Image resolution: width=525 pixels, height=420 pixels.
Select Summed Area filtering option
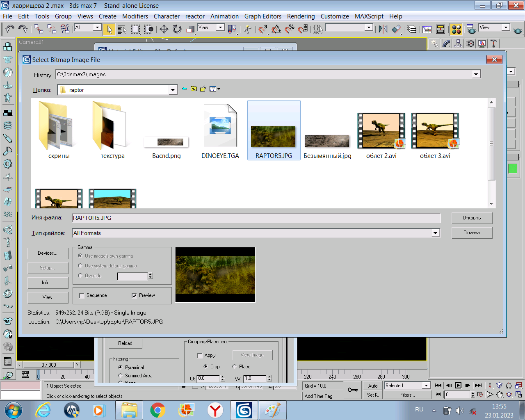pyautogui.click(x=120, y=376)
